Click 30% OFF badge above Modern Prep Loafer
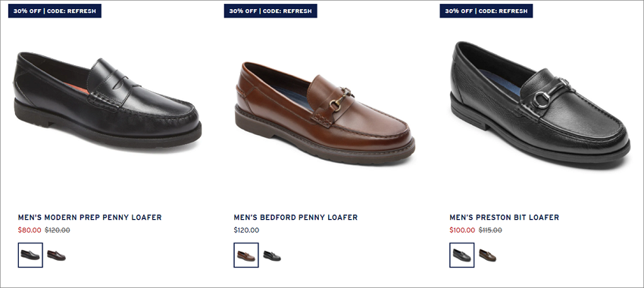This screenshot has width=644, height=288. tap(55, 11)
